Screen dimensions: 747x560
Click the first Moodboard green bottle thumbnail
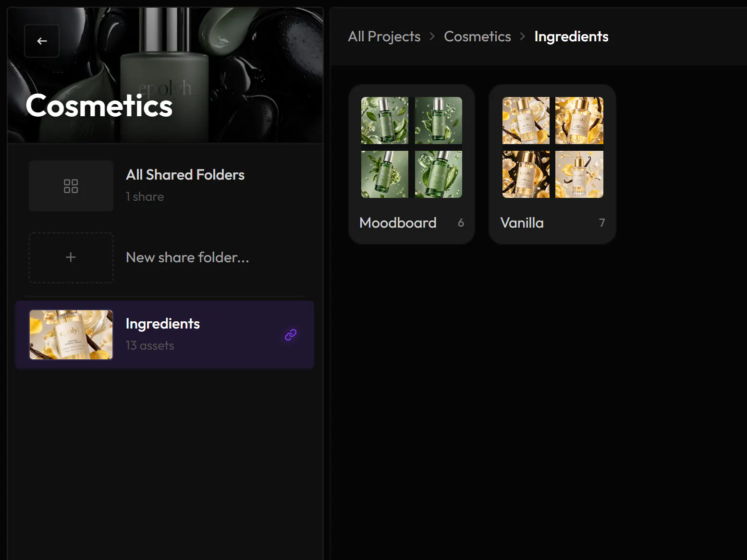click(385, 121)
